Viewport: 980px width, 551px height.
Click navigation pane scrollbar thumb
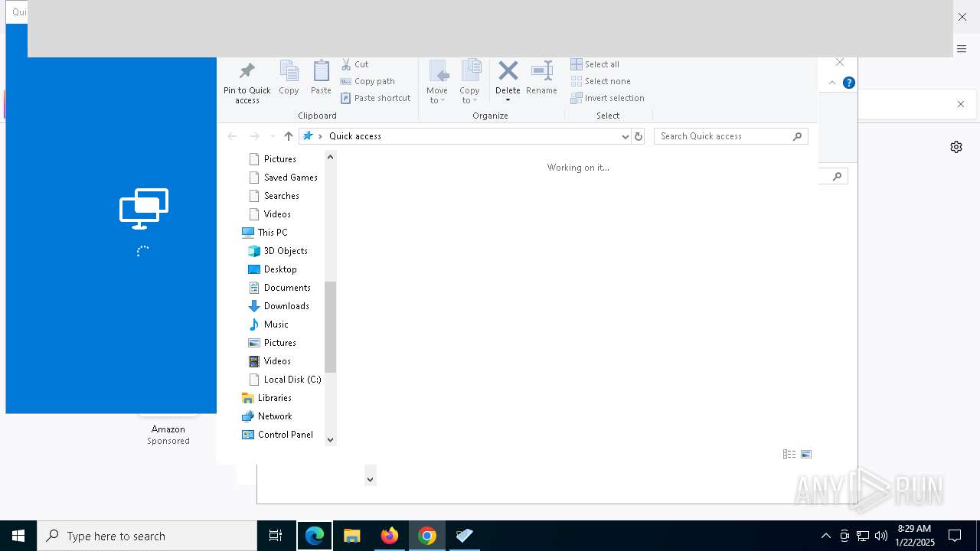tap(331, 327)
